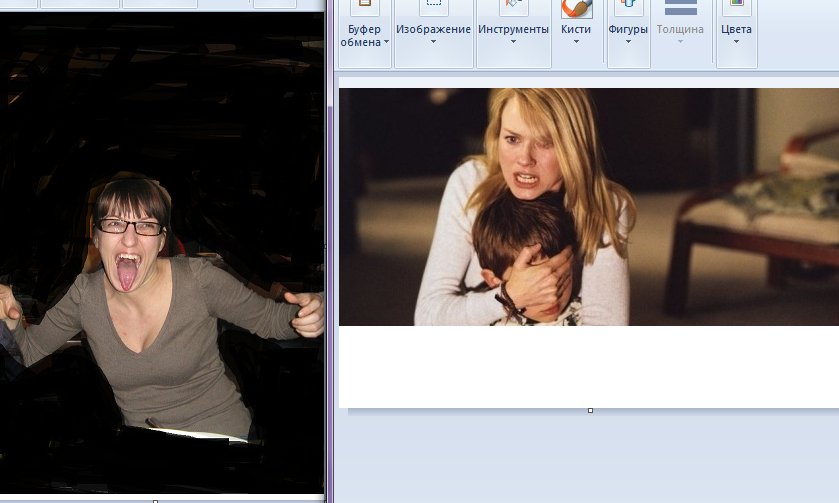Screen dimensions: 839x503
Task: Click the color palette icon above Цвета
Action: [736, 5]
